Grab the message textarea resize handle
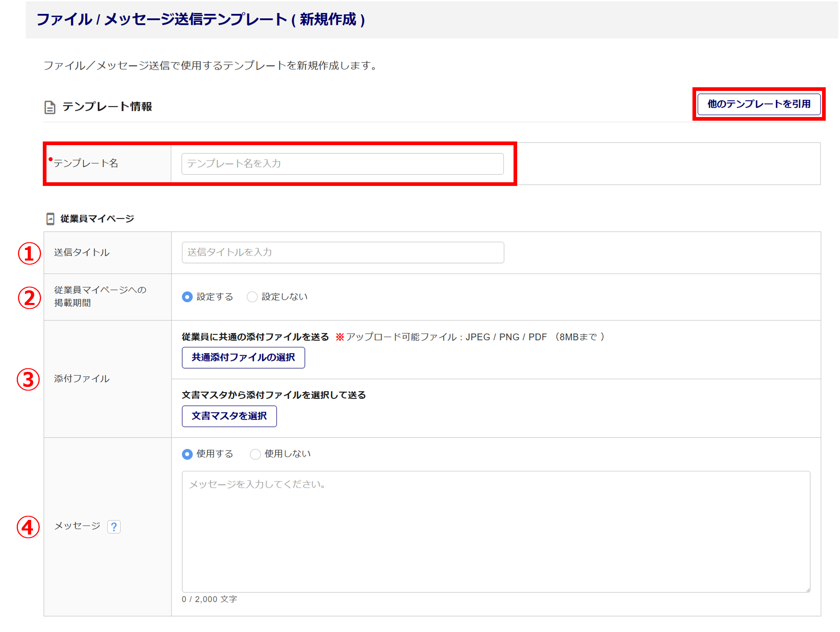 point(807,590)
